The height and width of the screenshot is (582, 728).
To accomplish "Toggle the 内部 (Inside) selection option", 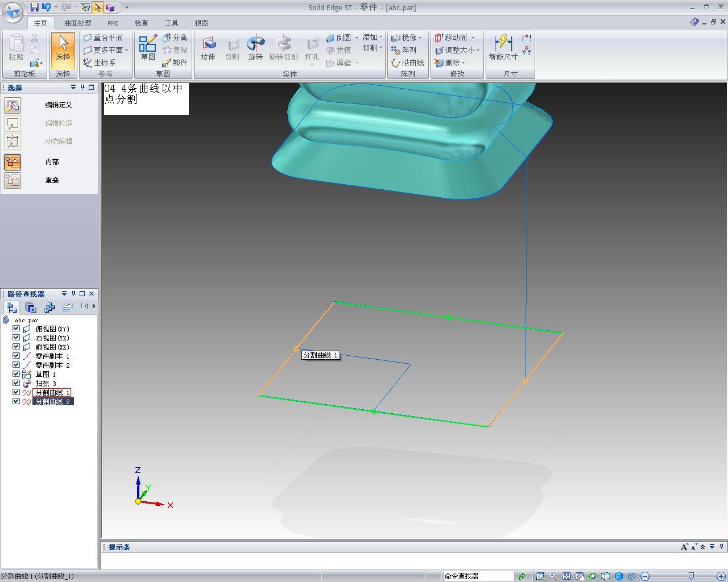I will point(13,162).
